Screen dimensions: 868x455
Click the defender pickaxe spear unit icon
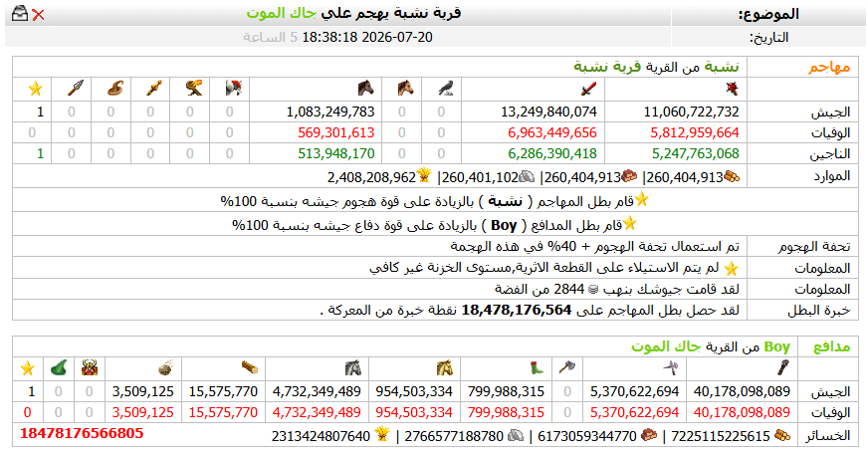coord(672,368)
